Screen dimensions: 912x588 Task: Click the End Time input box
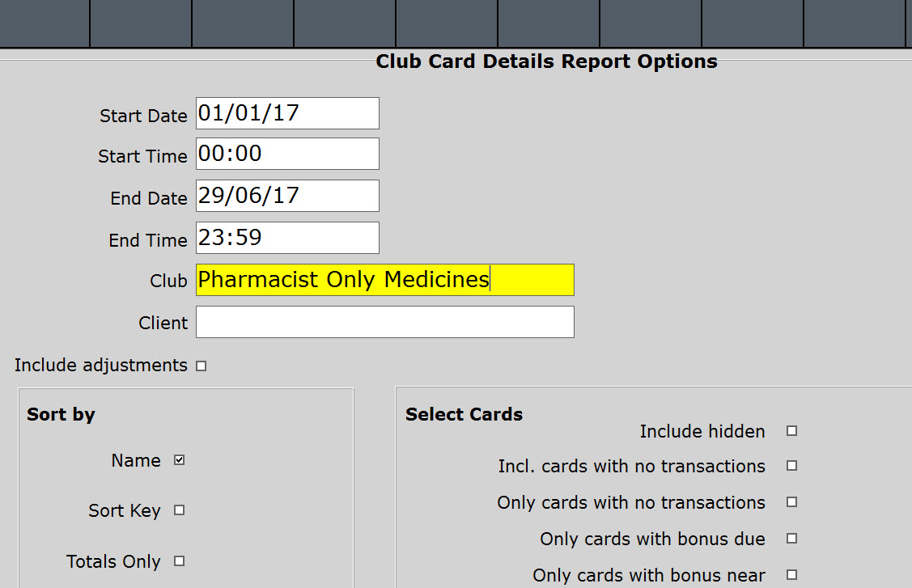(287, 238)
